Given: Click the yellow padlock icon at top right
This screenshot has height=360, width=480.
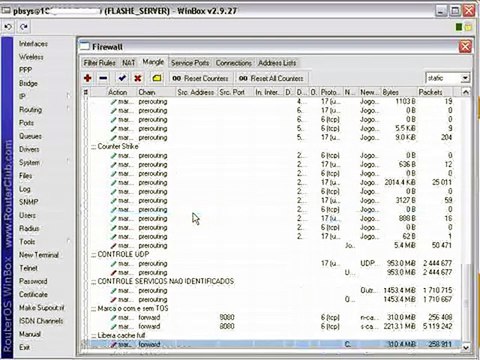Looking at the screenshot, I should (x=468, y=27).
